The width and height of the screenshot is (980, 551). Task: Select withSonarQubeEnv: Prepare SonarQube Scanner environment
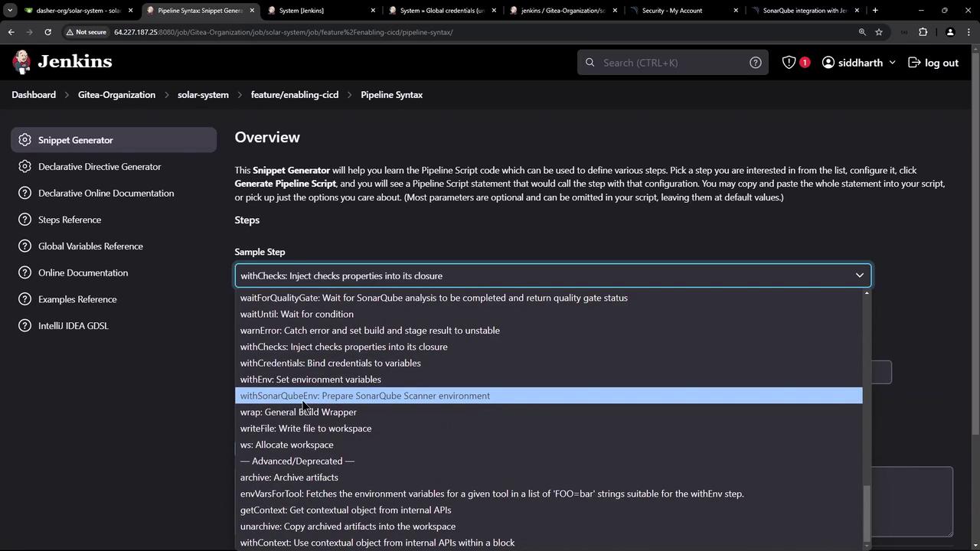[x=364, y=396]
